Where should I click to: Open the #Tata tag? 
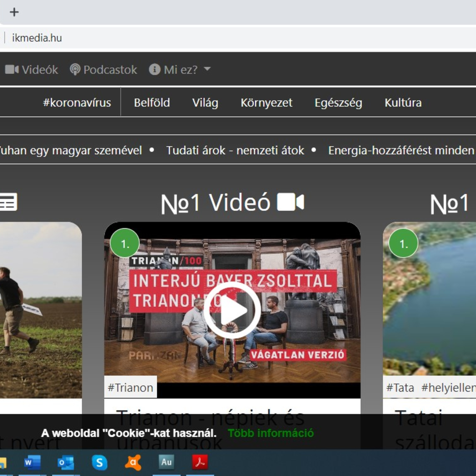pos(400,388)
